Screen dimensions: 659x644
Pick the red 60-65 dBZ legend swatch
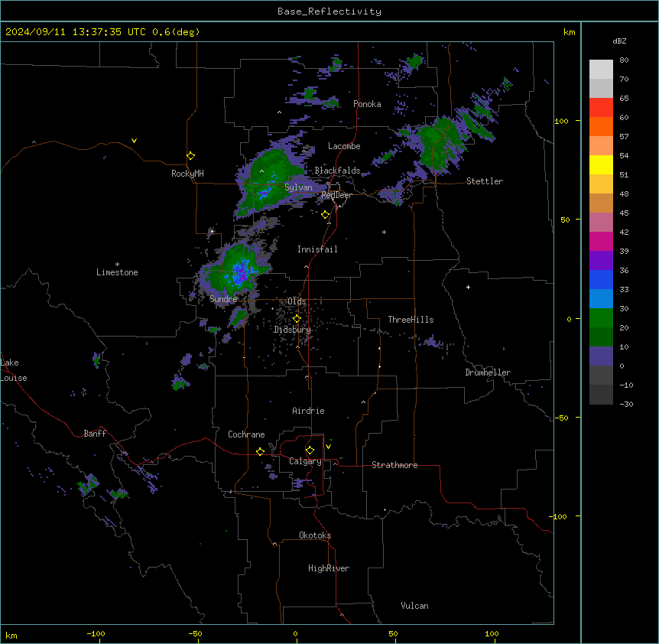coord(601,107)
